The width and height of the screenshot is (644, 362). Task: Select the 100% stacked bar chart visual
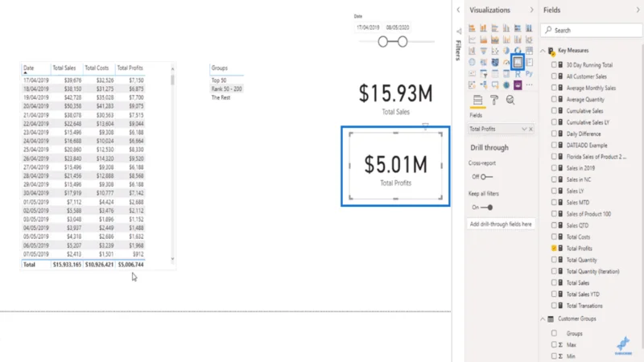pyautogui.click(x=518, y=28)
